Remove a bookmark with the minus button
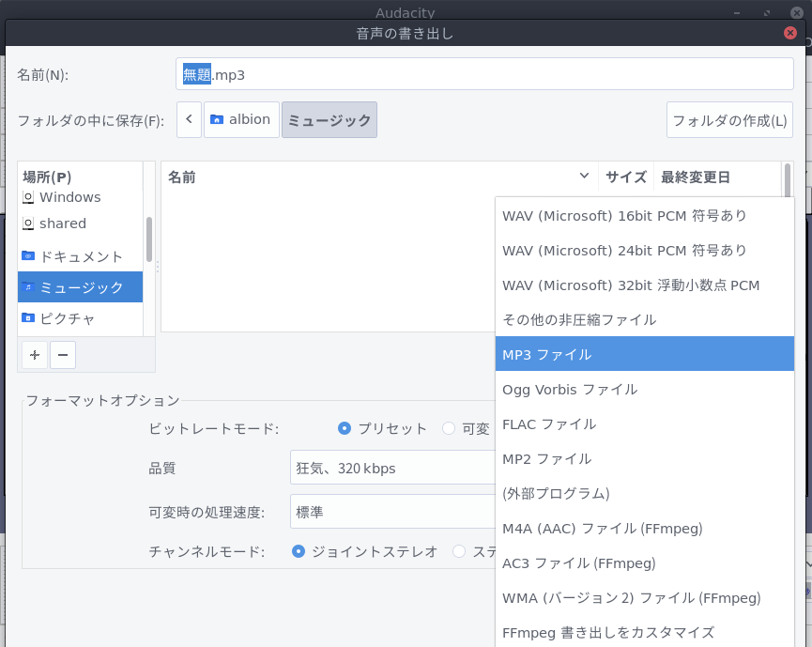This screenshot has height=647, width=812. [x=62, y=355]
